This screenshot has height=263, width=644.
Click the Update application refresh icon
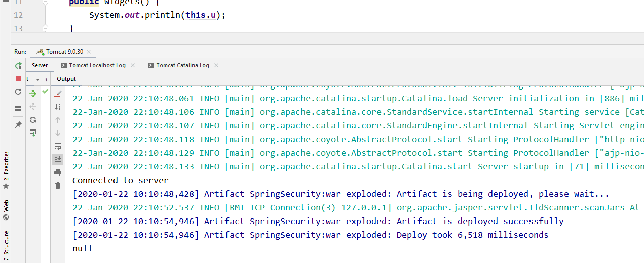pos(18,92)
